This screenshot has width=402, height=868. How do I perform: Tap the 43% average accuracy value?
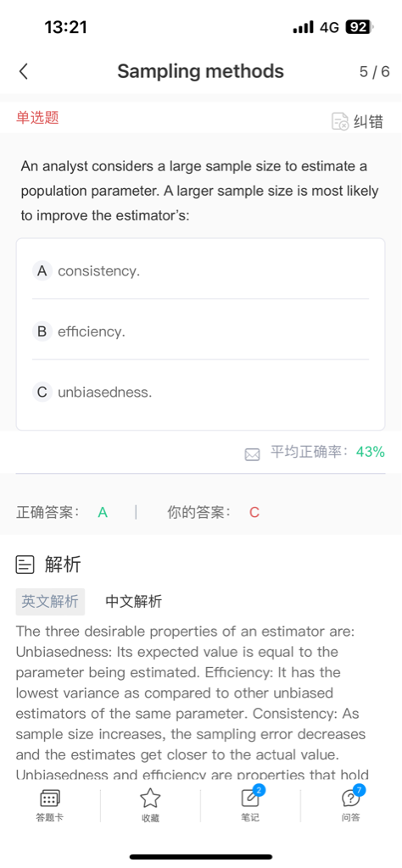point(371,452)
